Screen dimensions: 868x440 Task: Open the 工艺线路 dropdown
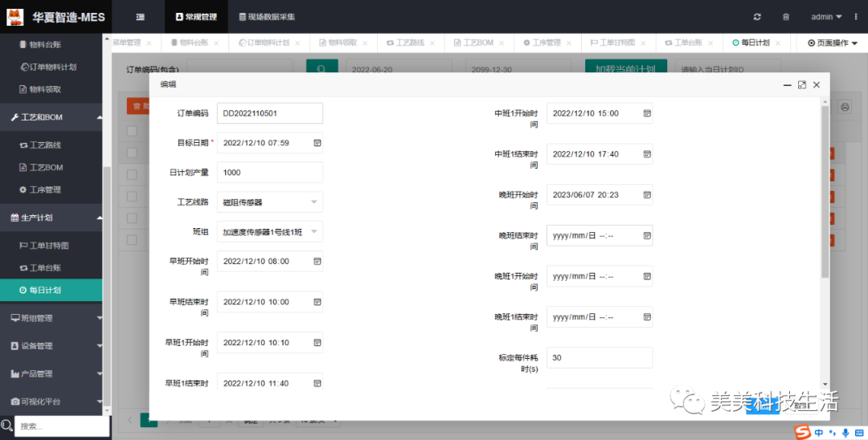pos(269,202)
